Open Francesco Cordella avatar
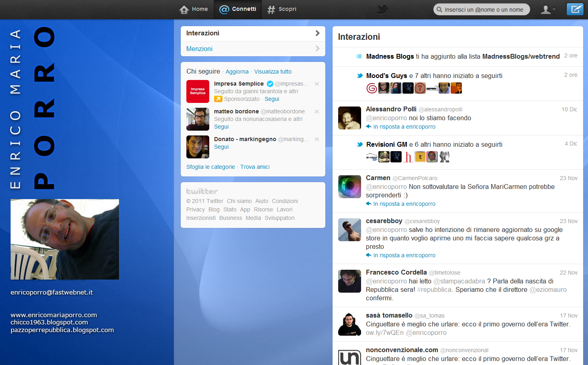 point(349,281)
